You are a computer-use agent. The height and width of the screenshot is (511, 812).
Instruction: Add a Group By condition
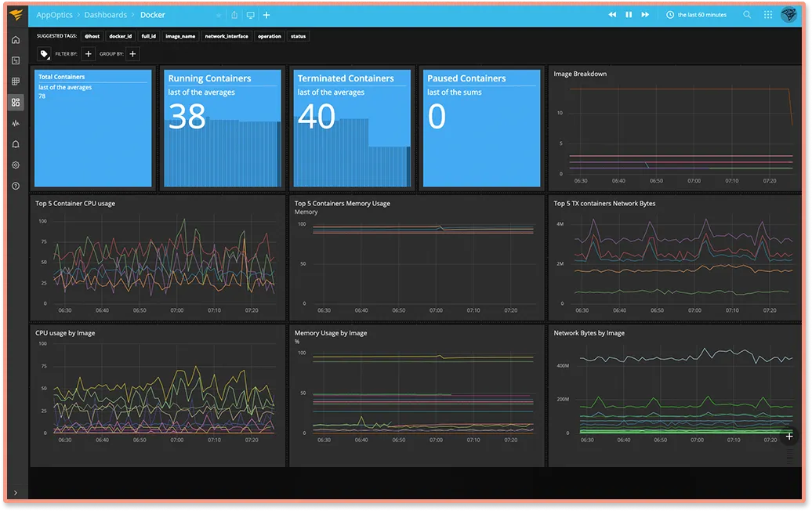[132, 54]
